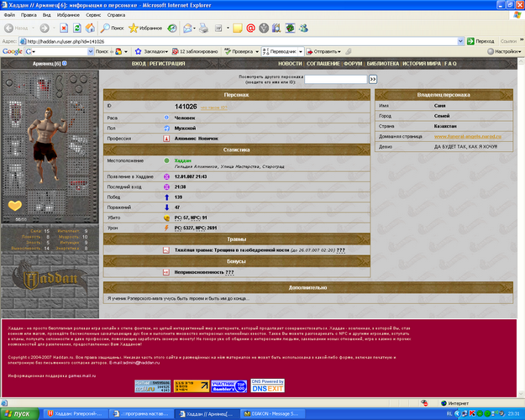
Task: Click the Google toolbar bookmark star
Action: click(x=138, y=51)
